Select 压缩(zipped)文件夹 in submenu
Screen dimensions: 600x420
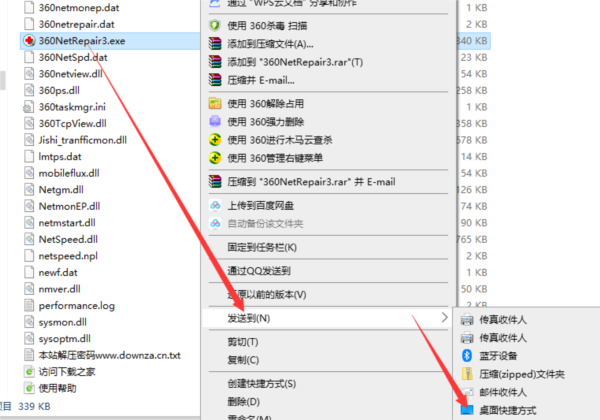[527, 374]
